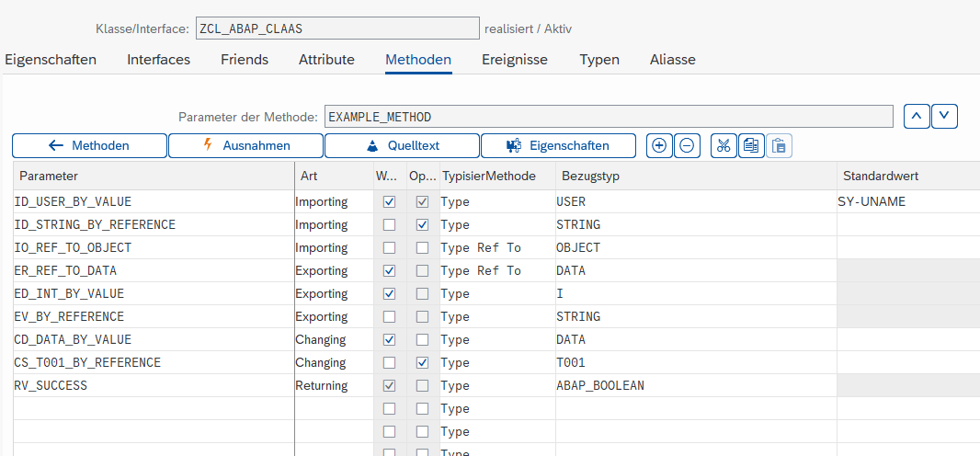
Task: Click the Exporting cell of EV_BY_REFERENCE
Action: pyautogui.click(x=335, y=316)
